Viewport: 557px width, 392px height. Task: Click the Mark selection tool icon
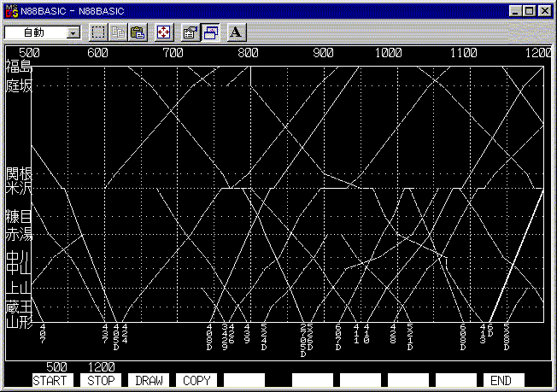(98, 32)
